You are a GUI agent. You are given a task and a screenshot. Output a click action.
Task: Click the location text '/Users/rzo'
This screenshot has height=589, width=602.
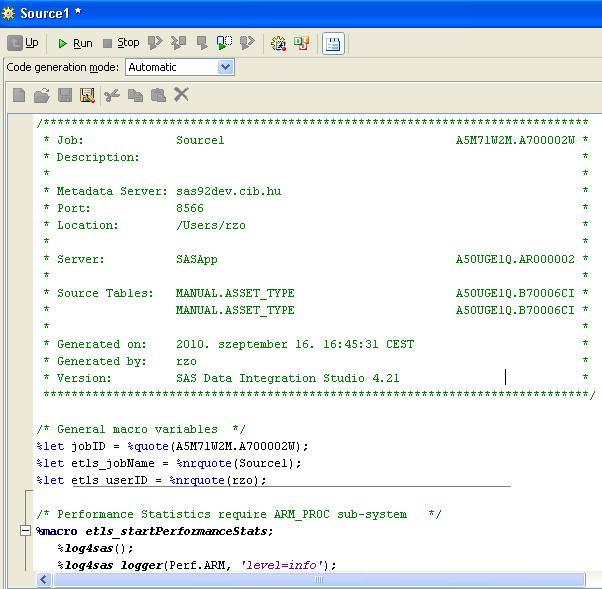211,225
